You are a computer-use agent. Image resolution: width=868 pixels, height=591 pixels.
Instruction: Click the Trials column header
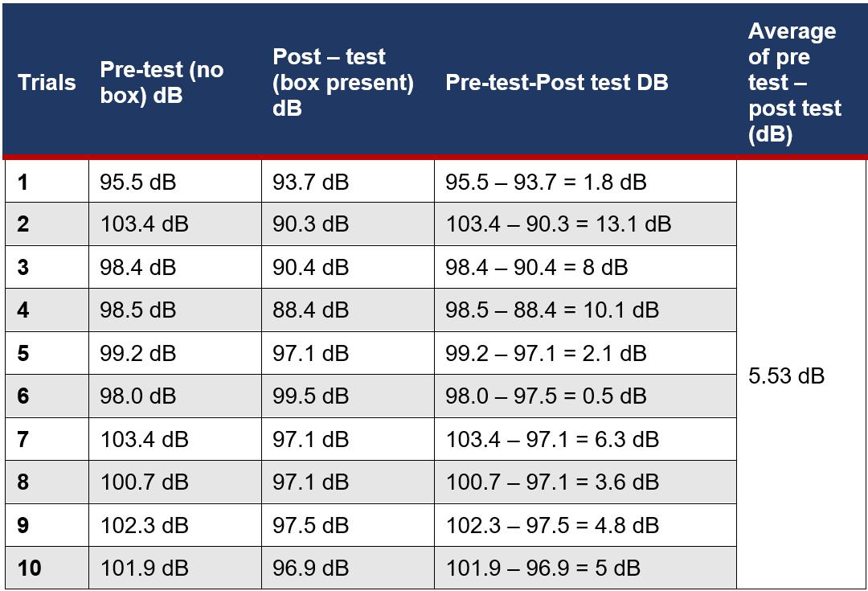click(47, 83)
